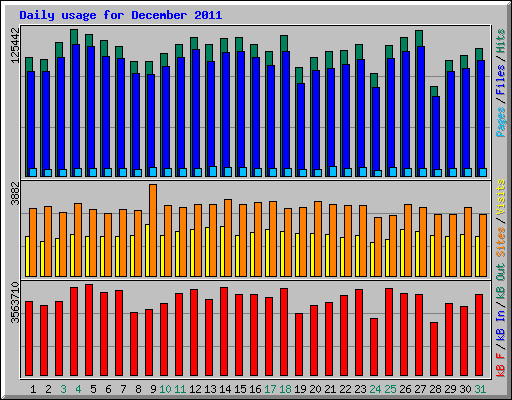
Task: Click the cyan pages bar for day 13
Action: point(213,171)
